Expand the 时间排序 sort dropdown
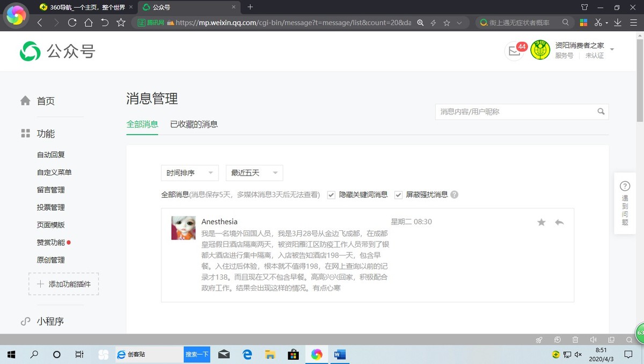Screen dimensions: 644x364 click(189, 173)
